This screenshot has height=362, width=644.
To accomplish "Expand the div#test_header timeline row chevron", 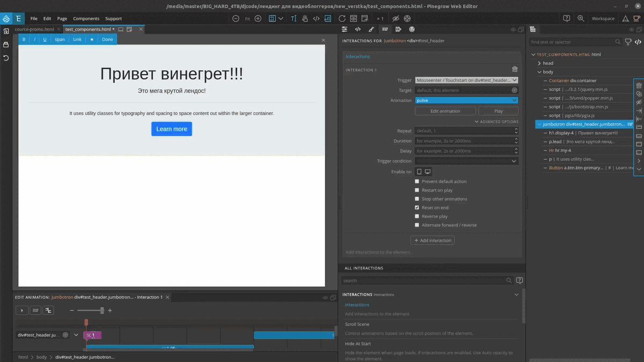I will tap(76, 335).
